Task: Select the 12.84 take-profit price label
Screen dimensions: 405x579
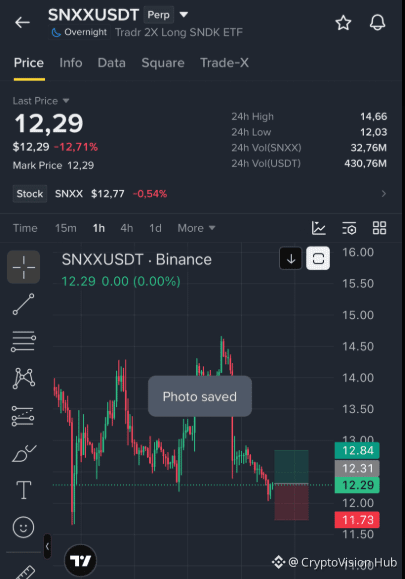Action: click(357, 450)
